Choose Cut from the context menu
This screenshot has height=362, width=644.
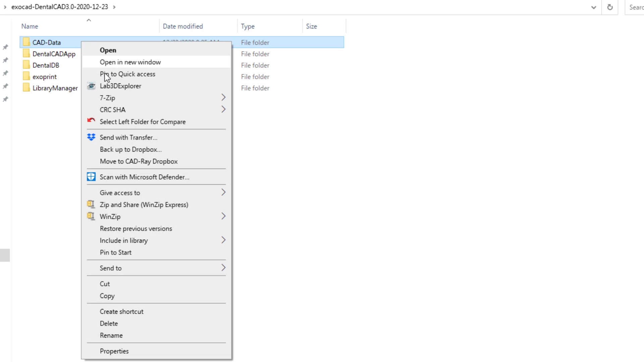pyautogui.click(x=156, y=284)
